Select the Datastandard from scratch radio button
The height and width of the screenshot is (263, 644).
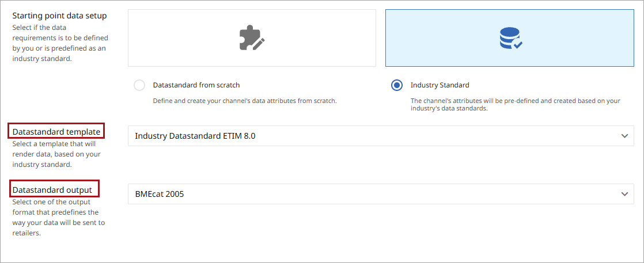coord(139,85)
